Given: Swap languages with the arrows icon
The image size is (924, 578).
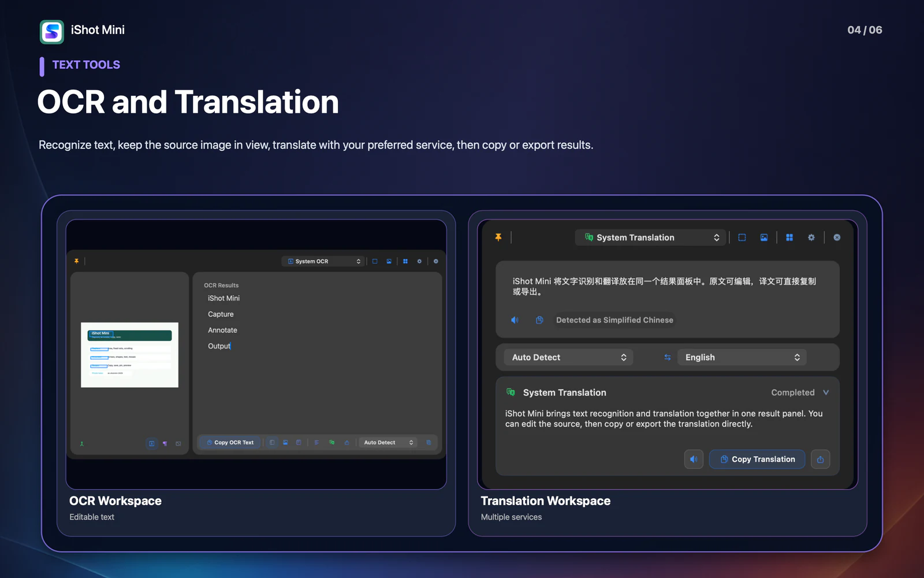Looking at the screenshot, I should pos(668,357).
